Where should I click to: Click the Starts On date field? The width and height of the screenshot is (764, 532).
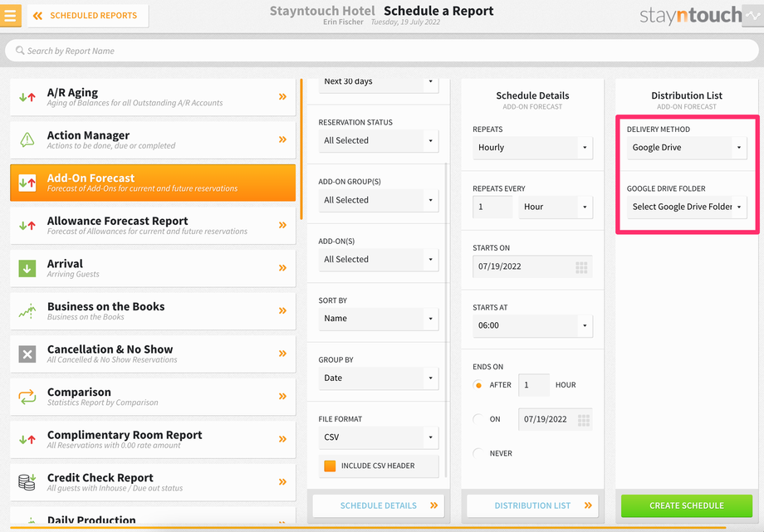tap(532, 266)
